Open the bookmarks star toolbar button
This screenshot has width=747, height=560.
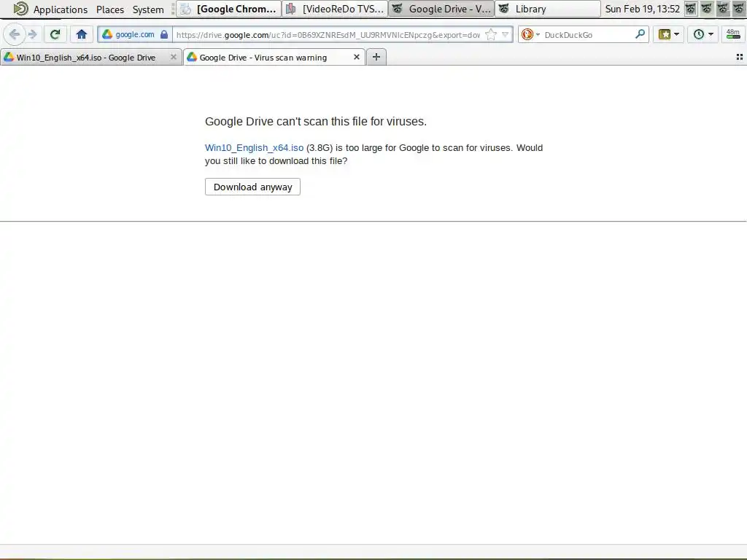tap(668, 34)
